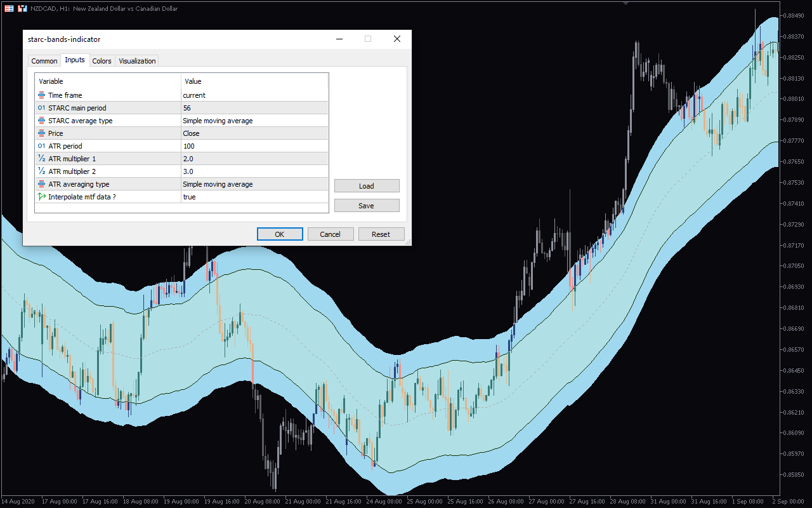812x508 pixels.
Task: Select the 'Interpolate mtf data ?' label
Action: 81,197
